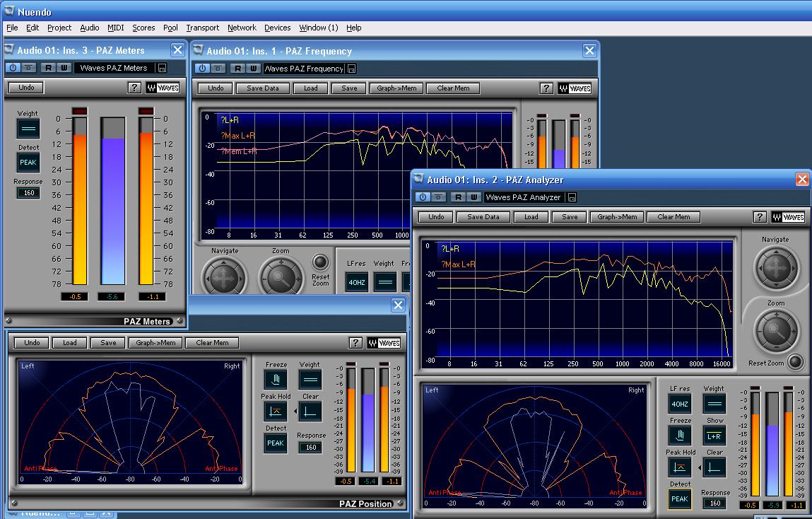
Task: Click Graph->Mem in PAZ Analyzer window
Action: 617,216
